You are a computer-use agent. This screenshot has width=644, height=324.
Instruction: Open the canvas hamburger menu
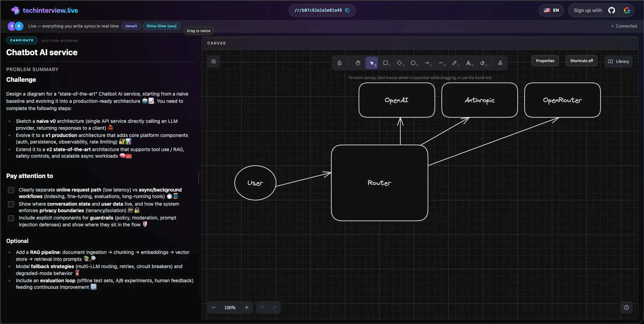pos(214,61)
